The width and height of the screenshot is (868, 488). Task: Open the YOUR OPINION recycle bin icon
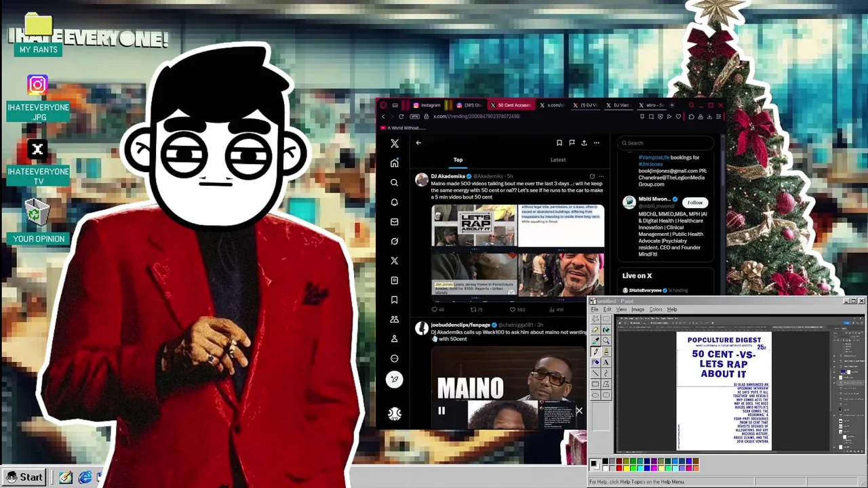pos(38,222)
